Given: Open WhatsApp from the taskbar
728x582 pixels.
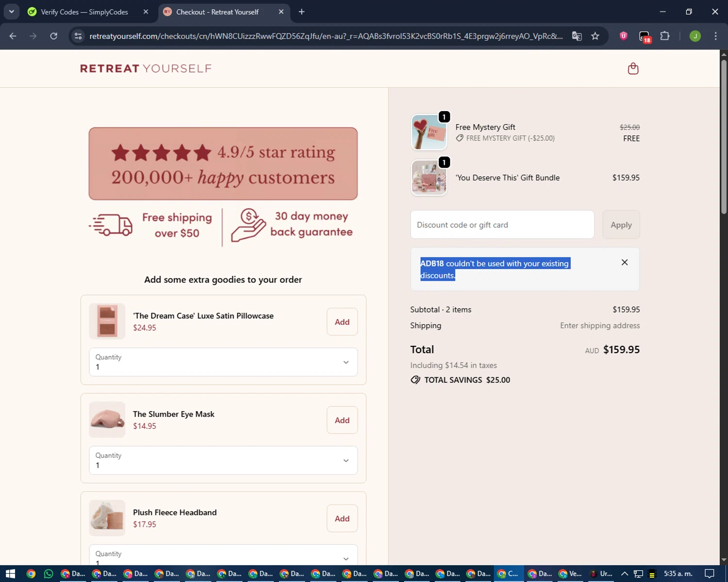Looking at the screenshot, I should click(49, 574).
